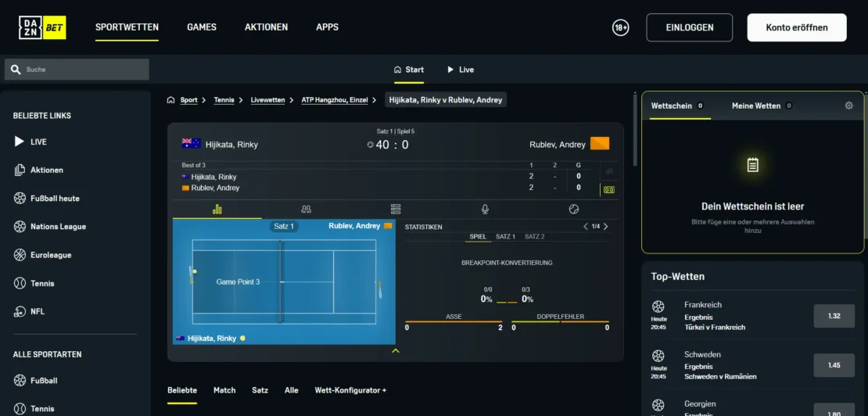The width and height of the screenshot is (868, 416).
Task: Open AKTIONEN in top navigation
Action: (267, 27)
